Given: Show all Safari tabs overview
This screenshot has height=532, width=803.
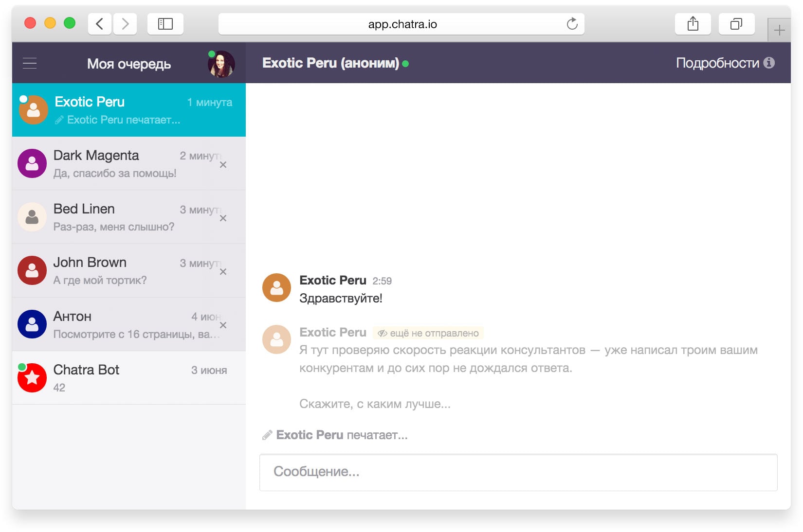Looking at the screenshot, I should (x=736, y=24).
